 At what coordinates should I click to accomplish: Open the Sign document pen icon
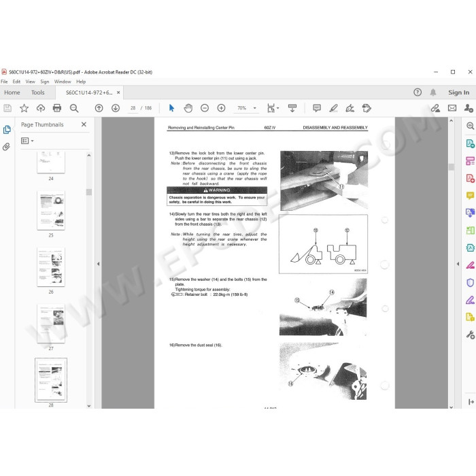point(350,108)
